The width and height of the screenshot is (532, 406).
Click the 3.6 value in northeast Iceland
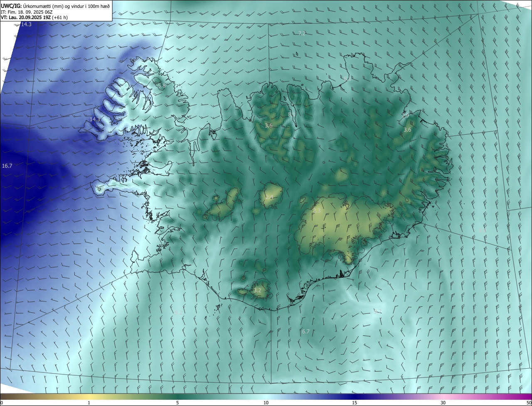(x=407, y=130)
